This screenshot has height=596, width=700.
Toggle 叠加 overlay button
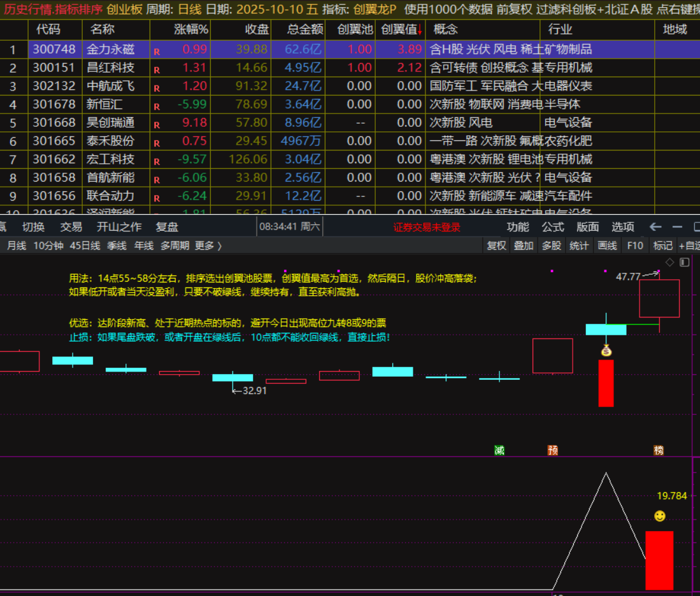point(524,245)
